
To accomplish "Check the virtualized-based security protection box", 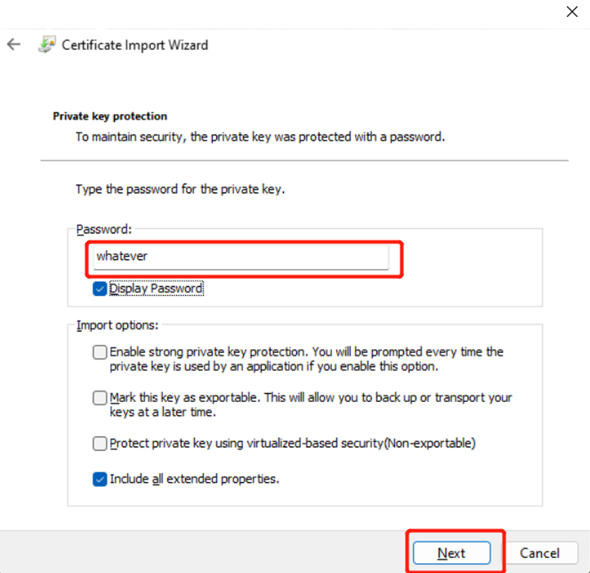I will pyautogui.click(x=100, y=444).
